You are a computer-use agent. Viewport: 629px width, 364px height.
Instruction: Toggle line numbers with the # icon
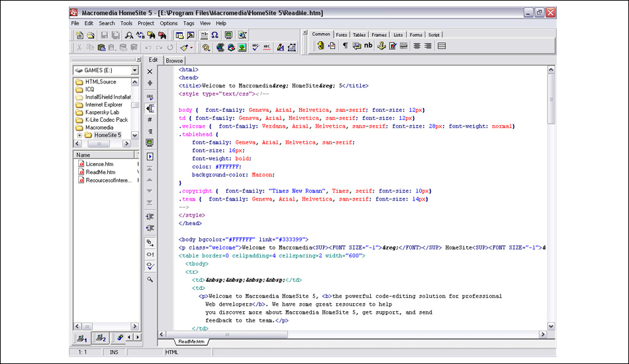150,120
